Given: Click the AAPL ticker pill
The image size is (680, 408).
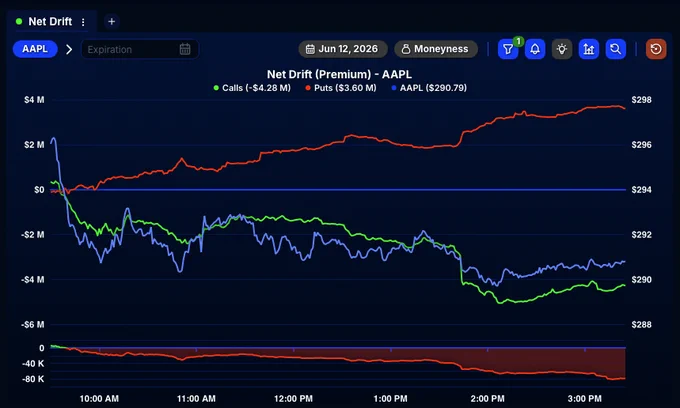Looking at the screenshot, I should click(x=35, y=49).
